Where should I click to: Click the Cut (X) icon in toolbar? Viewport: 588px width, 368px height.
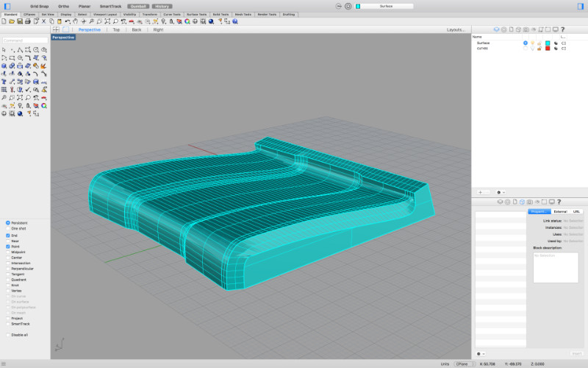[x=43, y=21]
